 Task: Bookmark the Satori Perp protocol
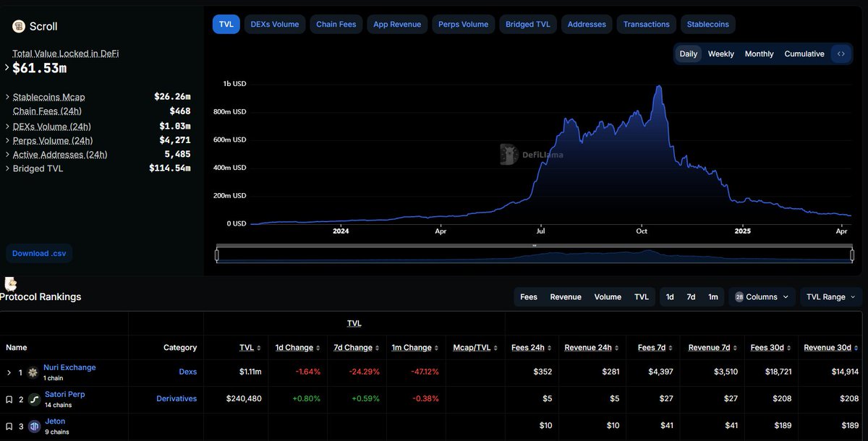[9, 399]
